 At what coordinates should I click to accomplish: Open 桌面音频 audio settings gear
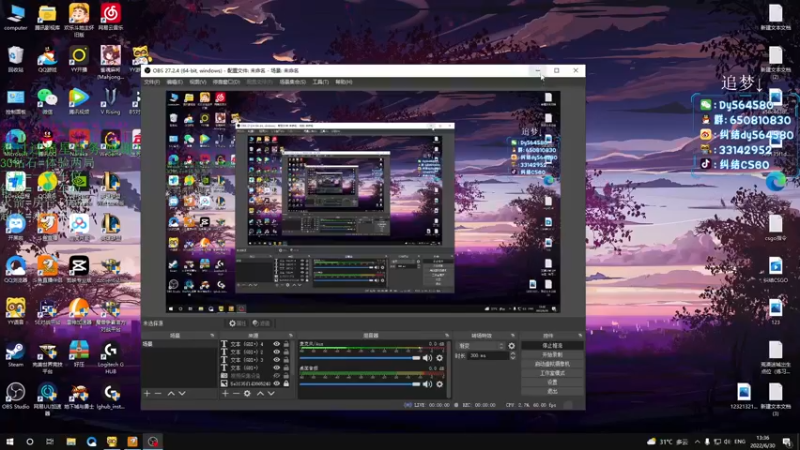(x=440, y=384)
